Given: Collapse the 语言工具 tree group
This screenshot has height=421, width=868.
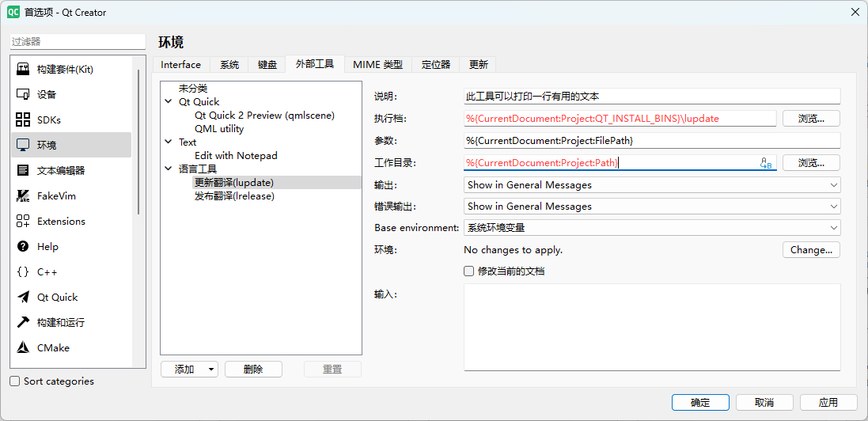Looking at the screenshot, I should (169, 169).
